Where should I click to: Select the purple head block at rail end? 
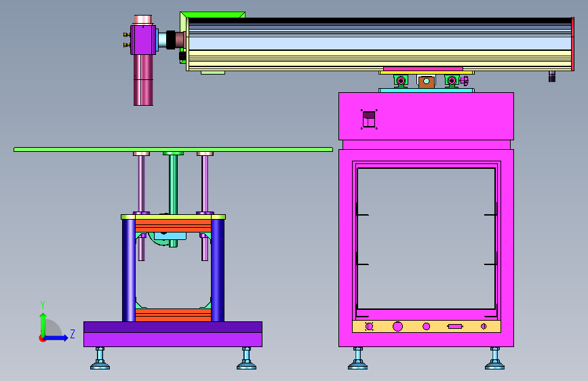pyautogui.click(x=143, y=40)
